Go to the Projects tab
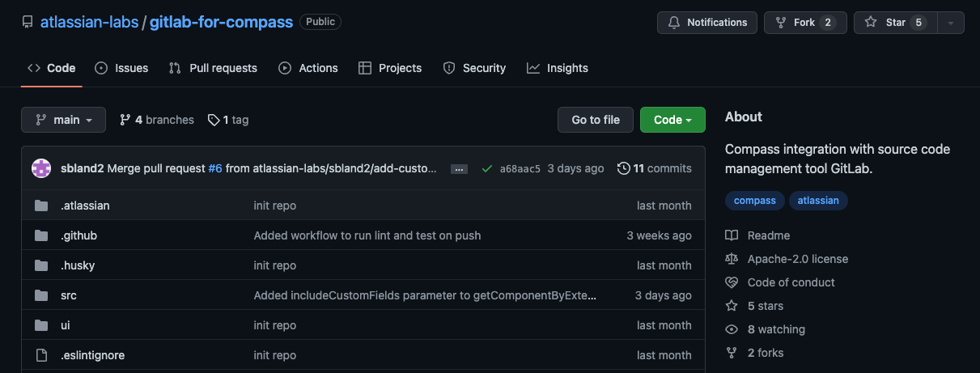 390,68
